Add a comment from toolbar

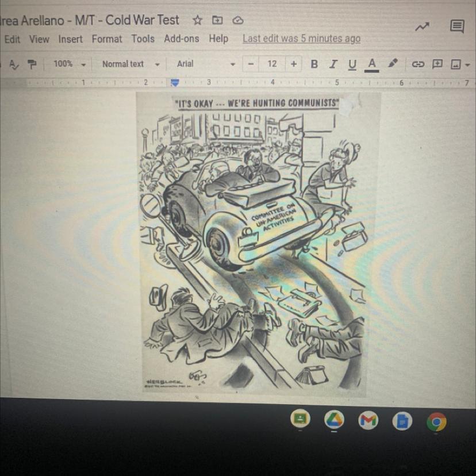(437, 64)
